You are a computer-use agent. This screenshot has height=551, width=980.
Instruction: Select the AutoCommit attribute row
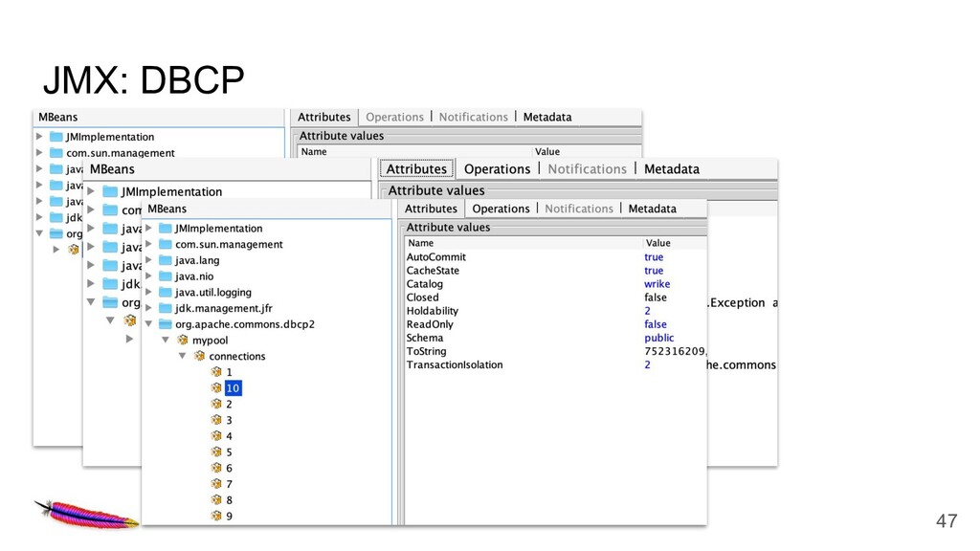[x=556, y=256]
